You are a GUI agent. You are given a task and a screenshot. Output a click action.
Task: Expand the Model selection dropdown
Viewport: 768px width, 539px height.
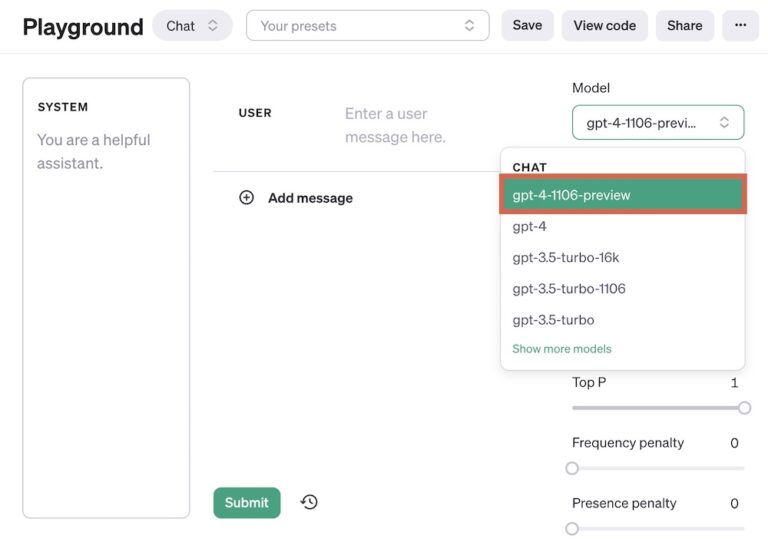point(657,123)
